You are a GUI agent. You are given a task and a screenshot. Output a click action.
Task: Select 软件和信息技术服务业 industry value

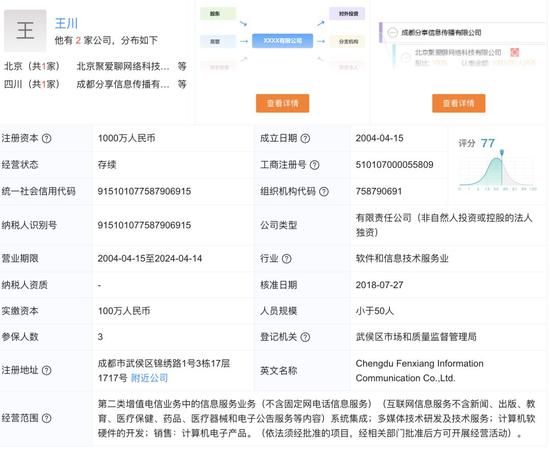(x=402, y=258)
